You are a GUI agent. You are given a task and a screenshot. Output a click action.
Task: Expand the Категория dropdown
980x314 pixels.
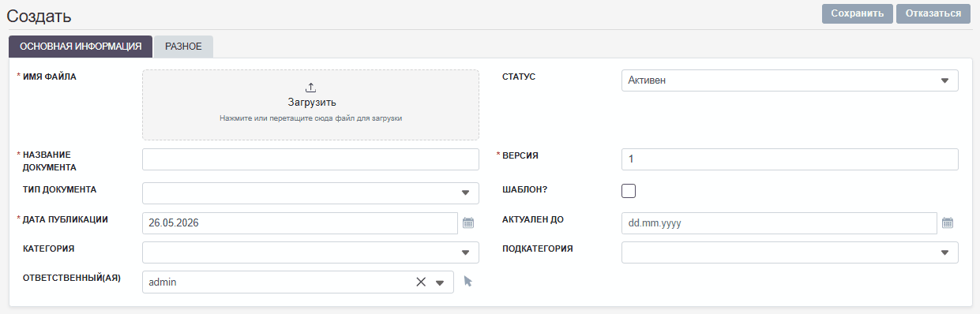click(x=310, y=252)
